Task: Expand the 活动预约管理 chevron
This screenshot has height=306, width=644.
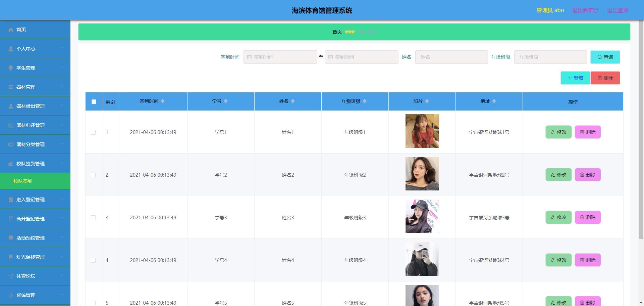Action: (x=62, y=237)
